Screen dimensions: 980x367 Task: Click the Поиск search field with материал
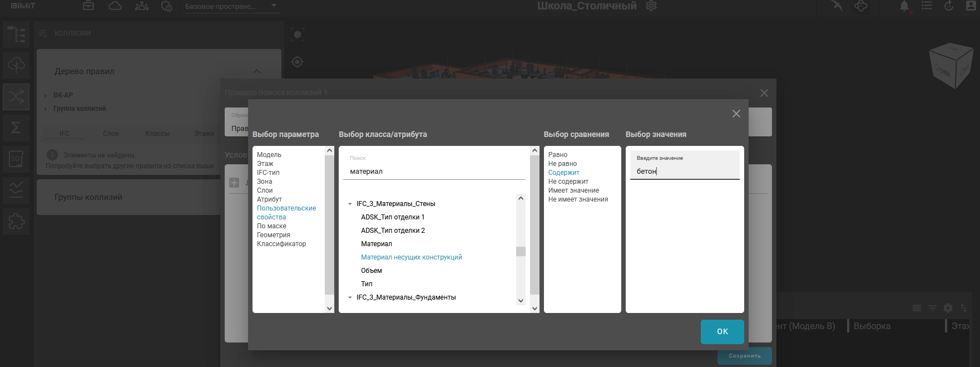[434, 171]
